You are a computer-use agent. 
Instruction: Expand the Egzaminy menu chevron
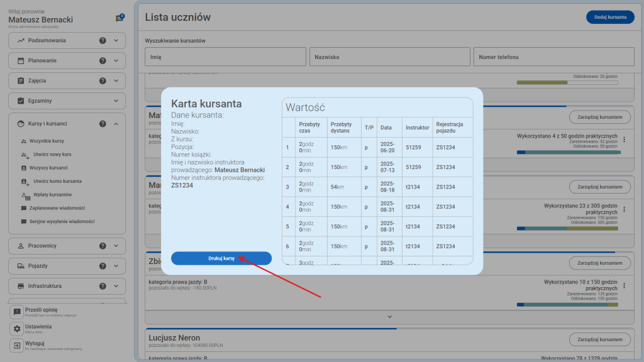tap(116, 101)
